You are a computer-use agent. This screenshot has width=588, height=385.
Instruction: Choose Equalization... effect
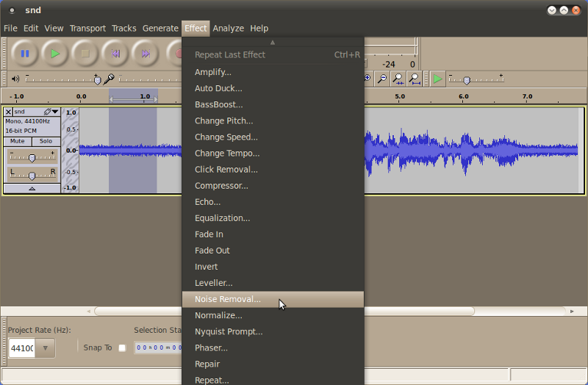273,218
